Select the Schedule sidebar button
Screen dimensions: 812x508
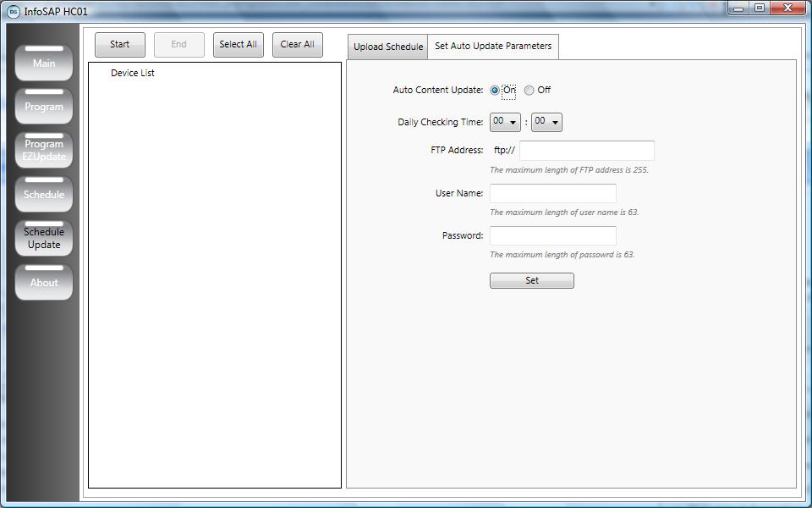[44, 195]
